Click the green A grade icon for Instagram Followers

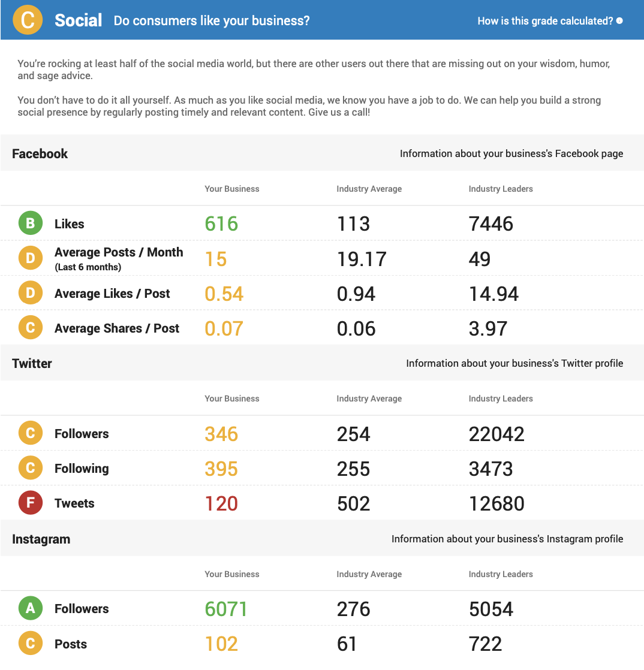[x=31, y=608]
